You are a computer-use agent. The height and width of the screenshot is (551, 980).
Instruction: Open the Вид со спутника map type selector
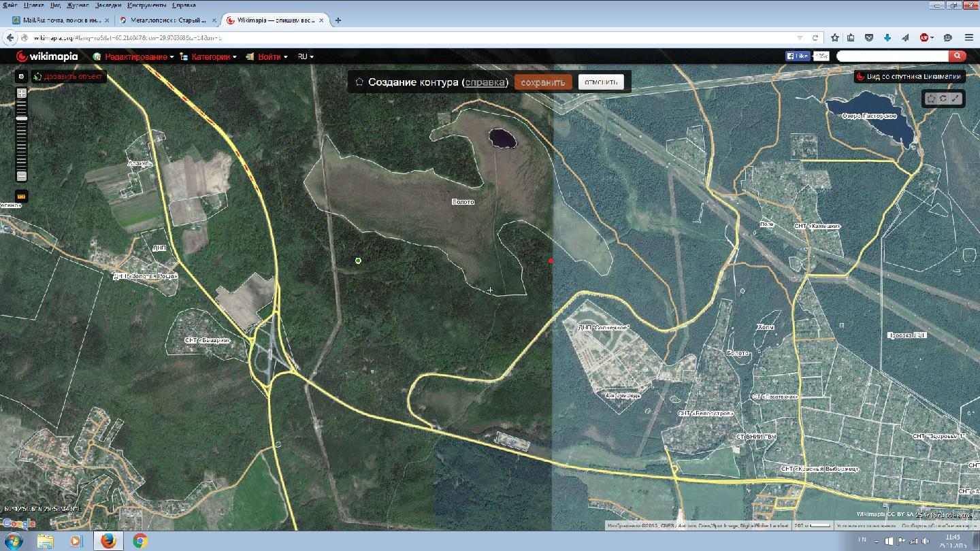click(x=909, y=77)
